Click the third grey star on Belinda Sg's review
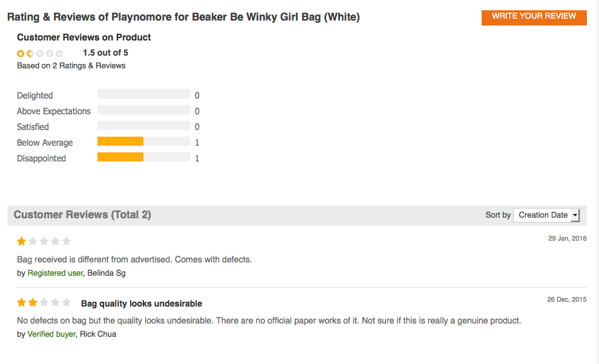 click(x=43, y=241)
